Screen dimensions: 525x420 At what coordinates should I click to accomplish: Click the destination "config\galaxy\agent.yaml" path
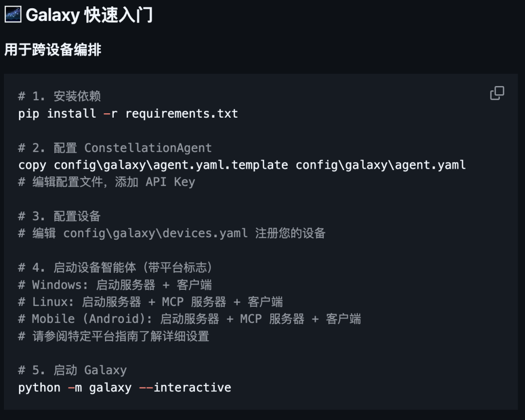coord(381,165)
